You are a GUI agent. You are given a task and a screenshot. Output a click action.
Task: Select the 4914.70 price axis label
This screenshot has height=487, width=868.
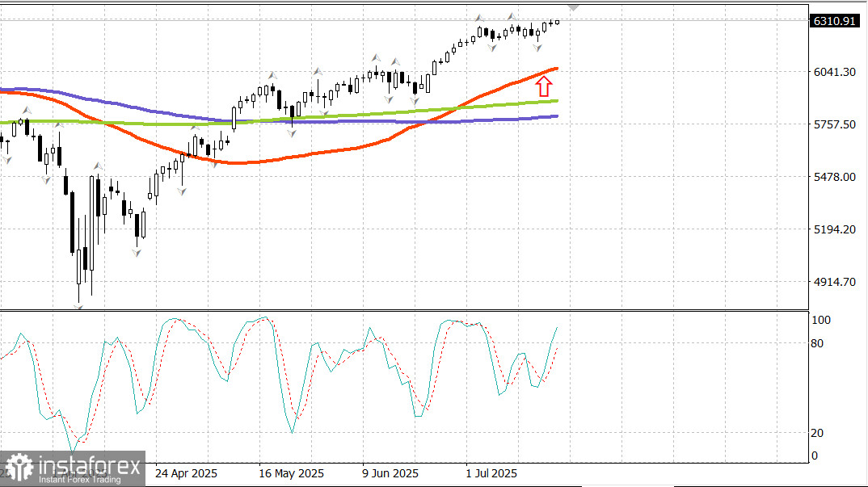coord(835,282)
